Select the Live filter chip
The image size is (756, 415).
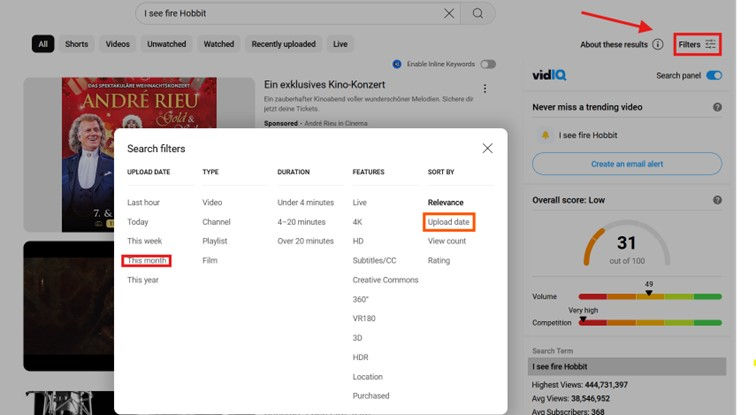pyautogui.click(x=340, y=44)
